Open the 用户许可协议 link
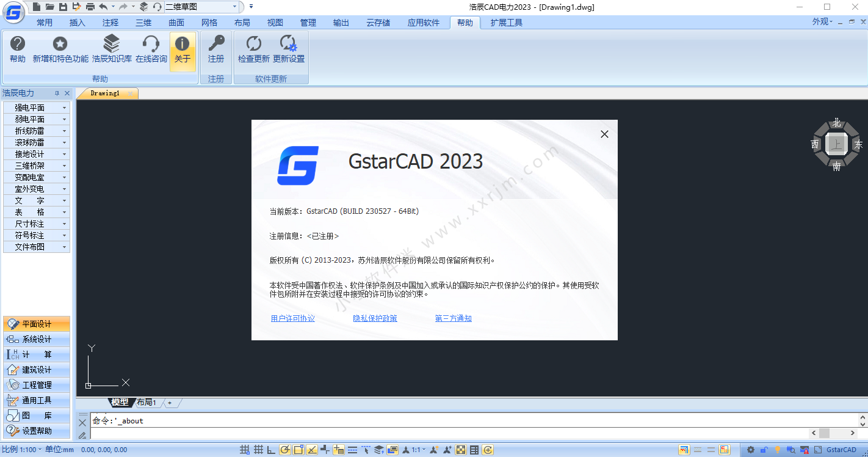The width and height of the screenshot is (868, 457). [x=293, y=318]
